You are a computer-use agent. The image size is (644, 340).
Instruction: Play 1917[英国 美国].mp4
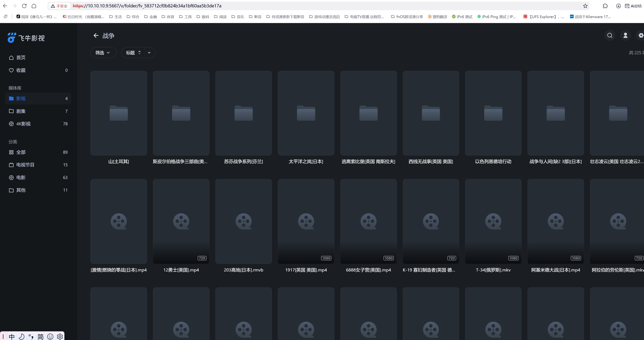tap(306, 221)
